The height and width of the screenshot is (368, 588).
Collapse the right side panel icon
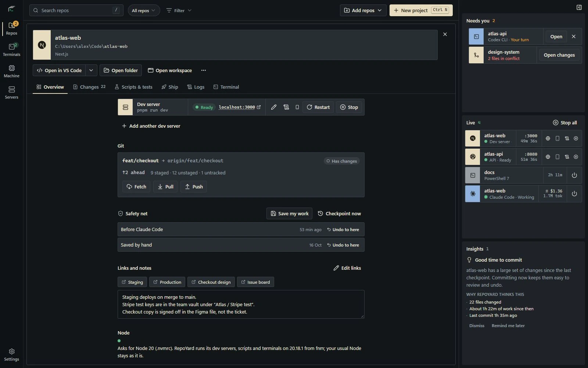[579, 7]
